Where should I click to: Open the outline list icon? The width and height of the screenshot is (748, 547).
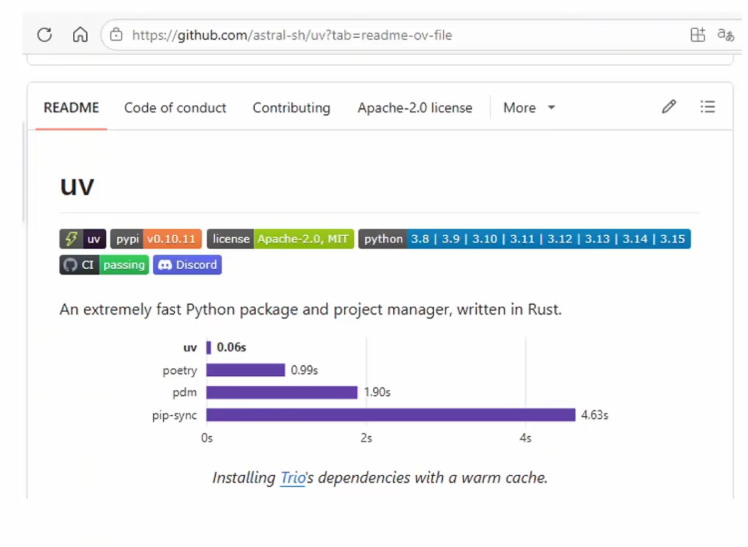[707, 106]
